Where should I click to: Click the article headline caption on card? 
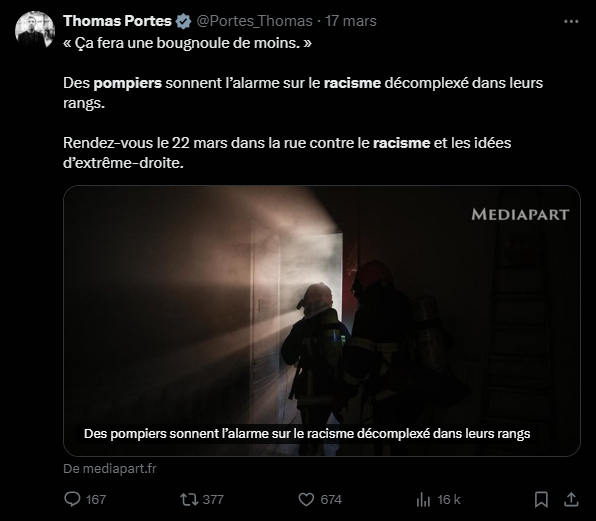click(x=307, y=434)
